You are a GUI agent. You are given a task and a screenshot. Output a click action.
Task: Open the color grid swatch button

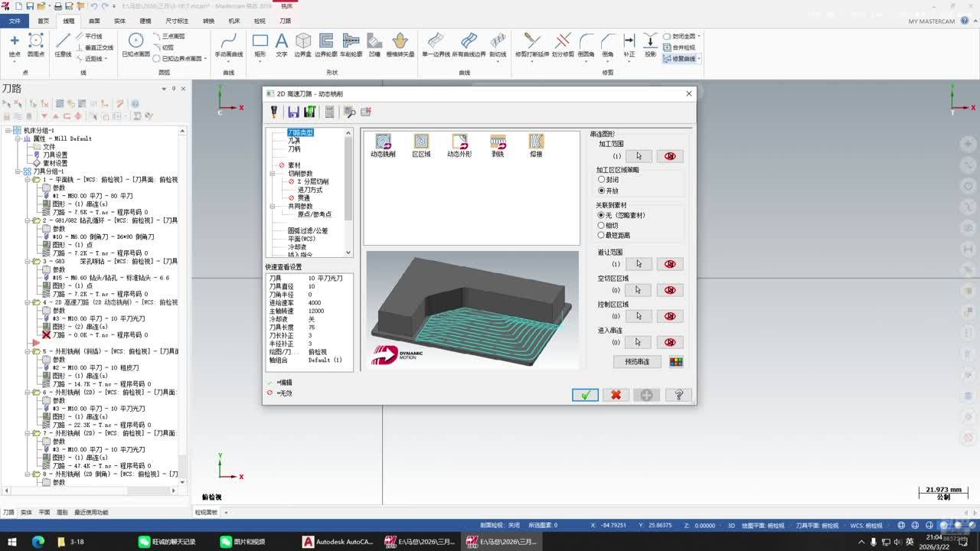[x=676, y=362]
